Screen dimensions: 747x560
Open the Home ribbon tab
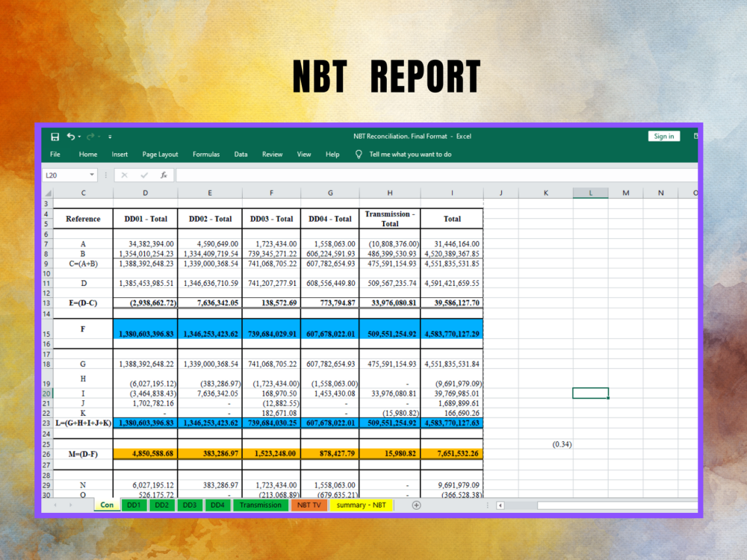click(x=87, y=155)
